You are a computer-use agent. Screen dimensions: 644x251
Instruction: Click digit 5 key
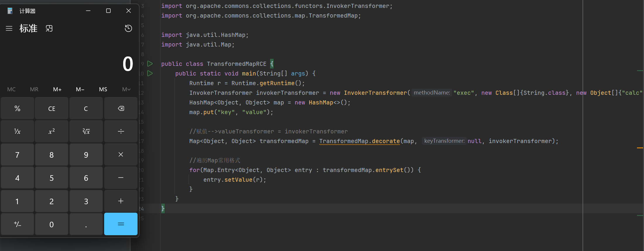click(x=51, y=178)
